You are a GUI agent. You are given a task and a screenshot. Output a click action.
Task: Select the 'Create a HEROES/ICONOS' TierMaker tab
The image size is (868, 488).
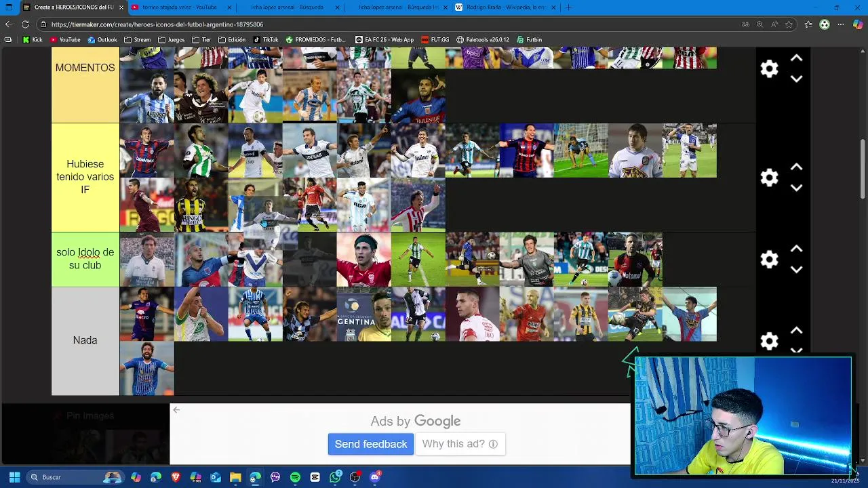pos(73,7)
